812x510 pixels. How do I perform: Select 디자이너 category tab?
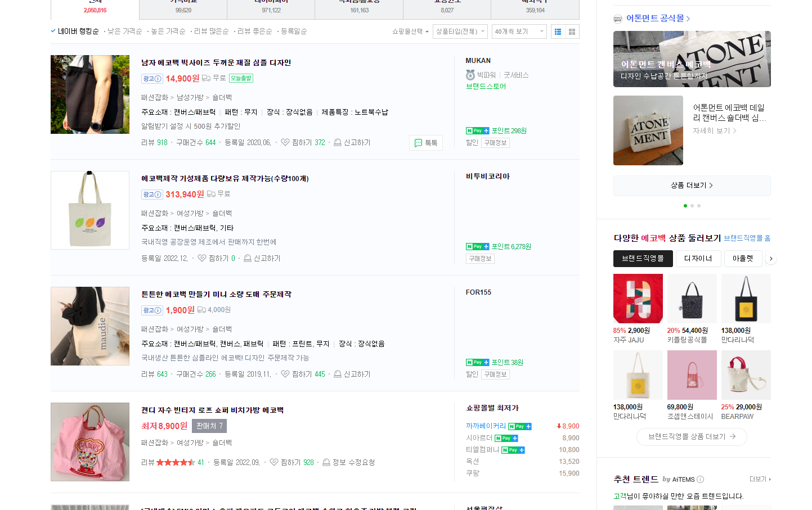click(x=698, y=259)
